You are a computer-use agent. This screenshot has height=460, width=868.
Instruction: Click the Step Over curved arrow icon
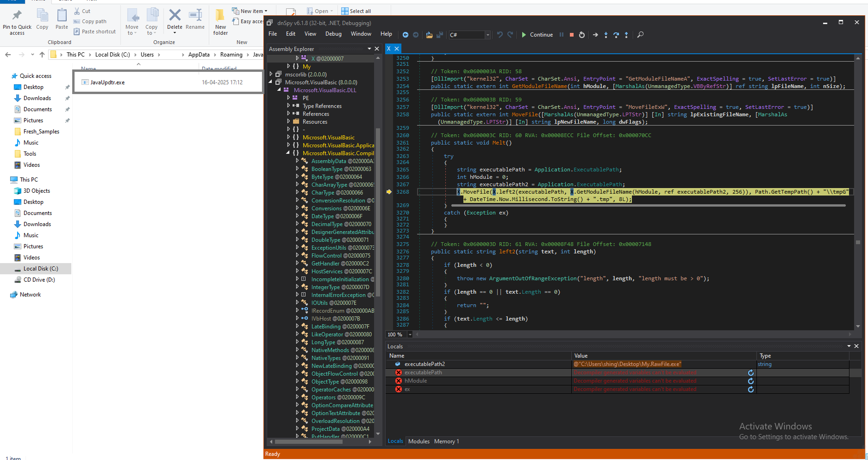tap(616, 35)
